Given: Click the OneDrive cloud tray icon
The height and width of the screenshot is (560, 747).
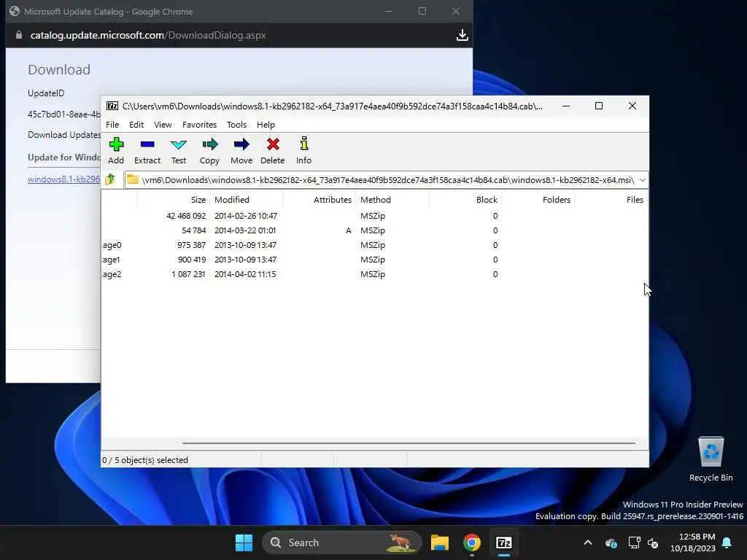Looking at the screenshot, I should [x=611, y=542].
